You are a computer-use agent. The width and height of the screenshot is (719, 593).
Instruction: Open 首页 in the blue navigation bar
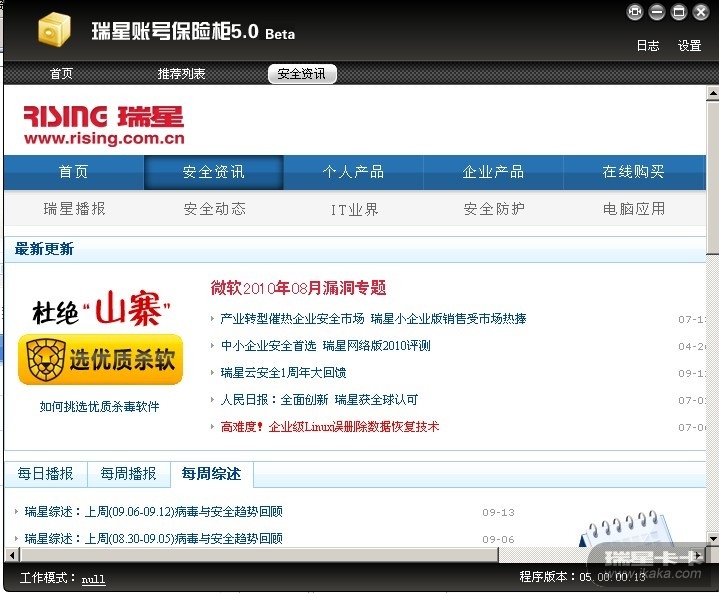click(74, 172)
